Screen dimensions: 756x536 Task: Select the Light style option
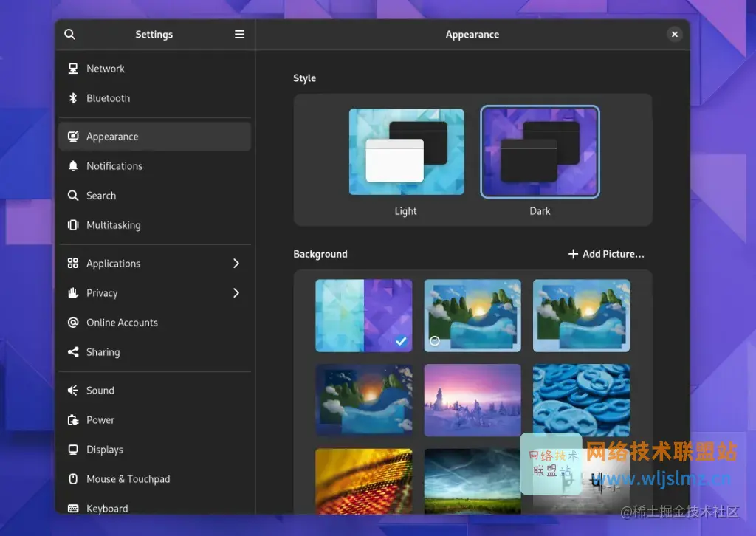[406, 152]
